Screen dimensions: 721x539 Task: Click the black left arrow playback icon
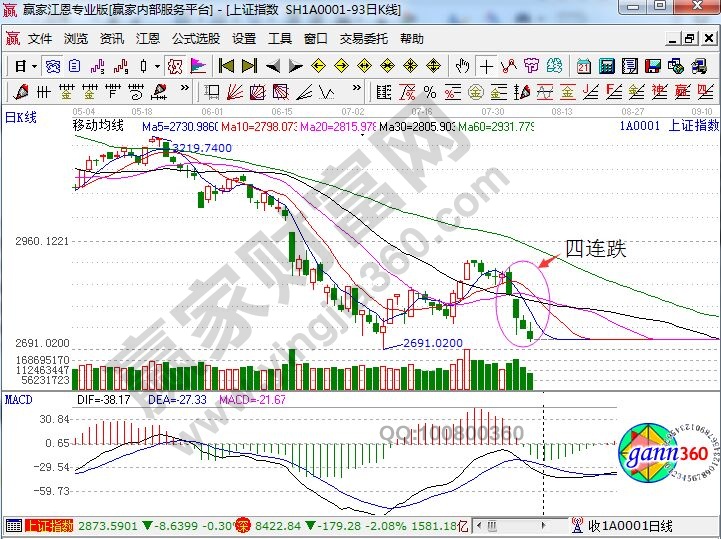point(272,66)
